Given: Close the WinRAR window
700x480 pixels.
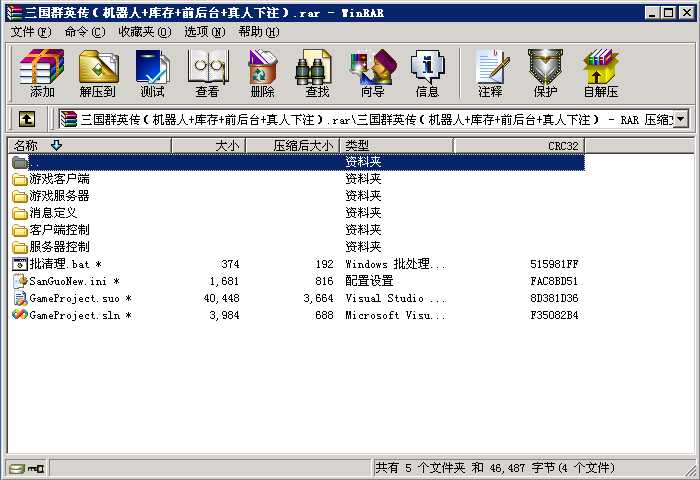Looking at the screenshot, I should point(687,13).
